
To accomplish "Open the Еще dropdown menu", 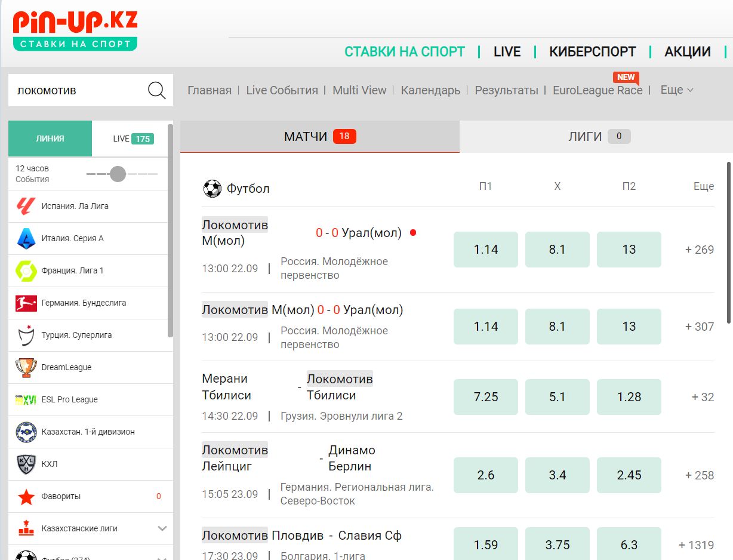I will point(677,90).
